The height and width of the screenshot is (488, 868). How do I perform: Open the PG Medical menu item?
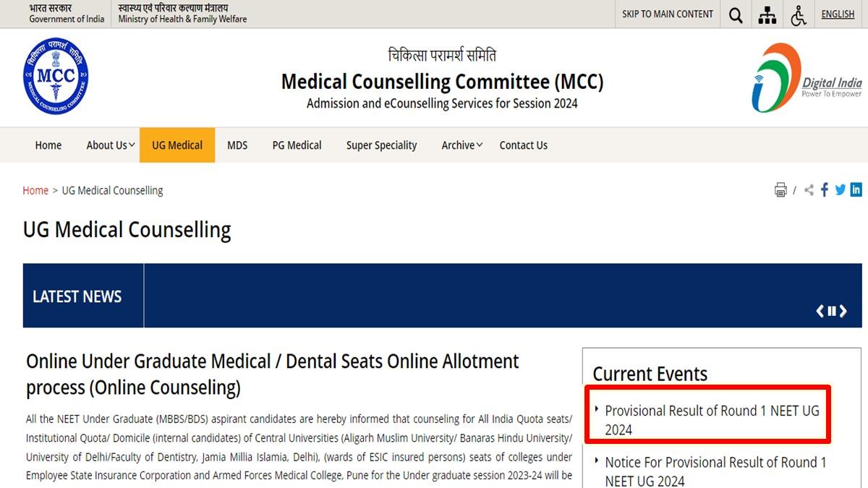(x=297, y=145)
